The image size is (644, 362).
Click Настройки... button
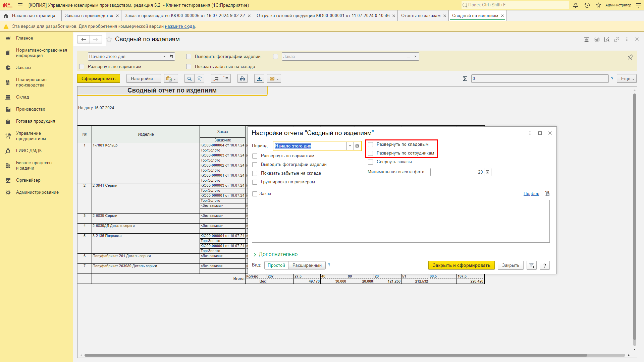[x=144, y=79]
